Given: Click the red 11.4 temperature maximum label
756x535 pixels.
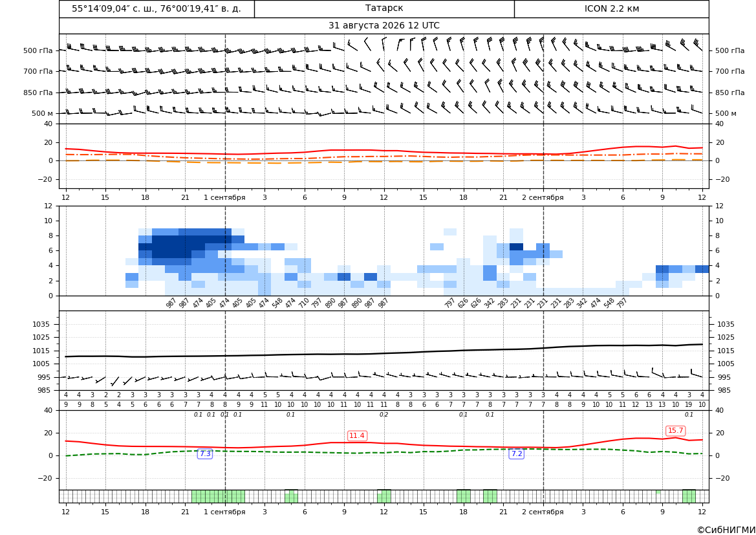Looking at the screenshot, I should tap(357, 435).
